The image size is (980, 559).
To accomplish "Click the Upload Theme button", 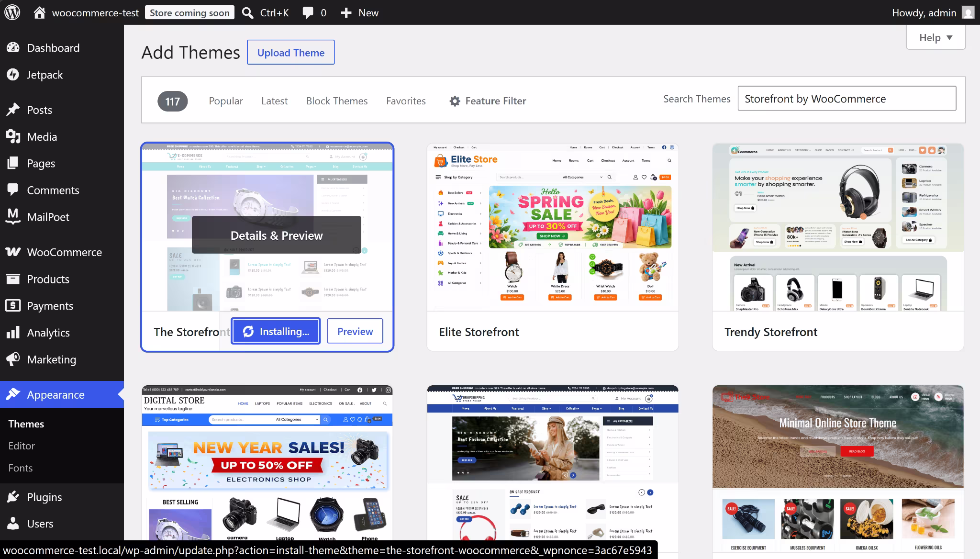I will (x=290, y=52).
